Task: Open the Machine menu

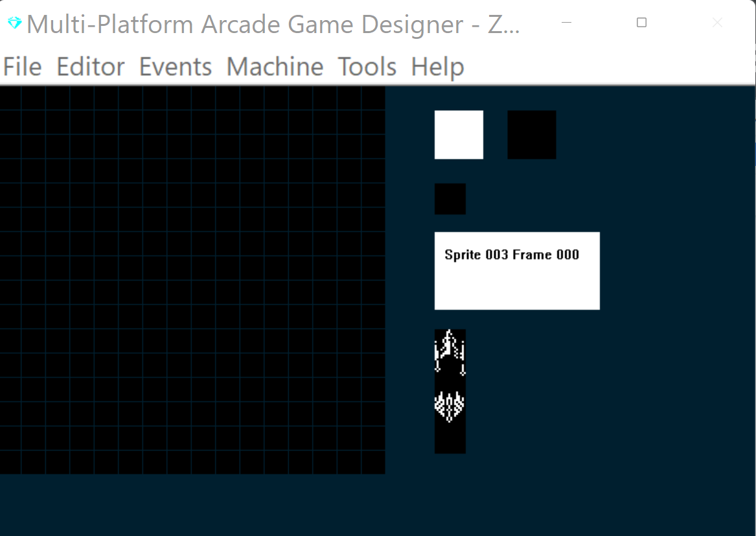Action: pyautogui.click(x=275, y=66)
